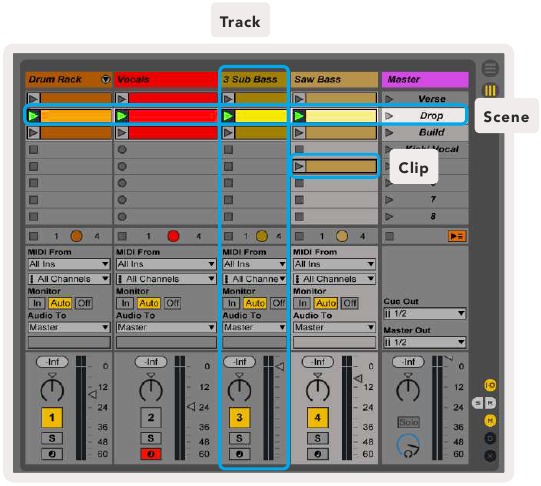Image resolution: width=541 pixels, height=486 pixels.
Task: Launch scene 8
Action: (389, 216)
